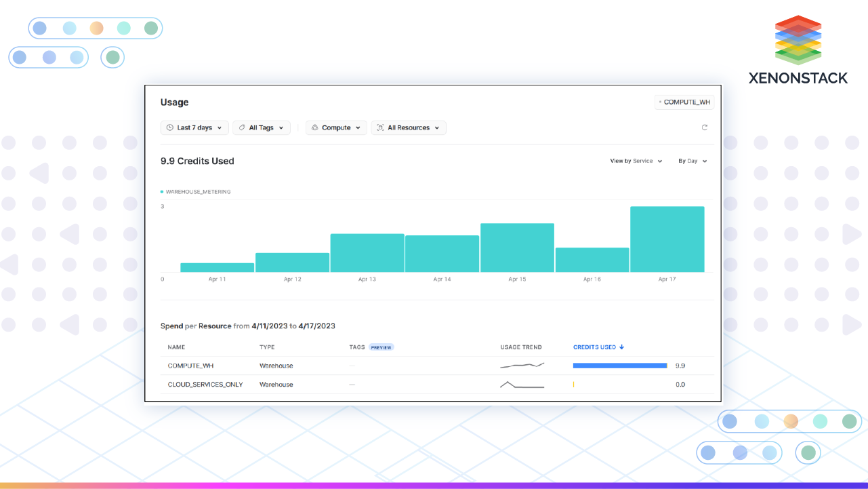Sort table by the Name column header
This screenshot has width=868, height=489.
[x=176, y=347]
